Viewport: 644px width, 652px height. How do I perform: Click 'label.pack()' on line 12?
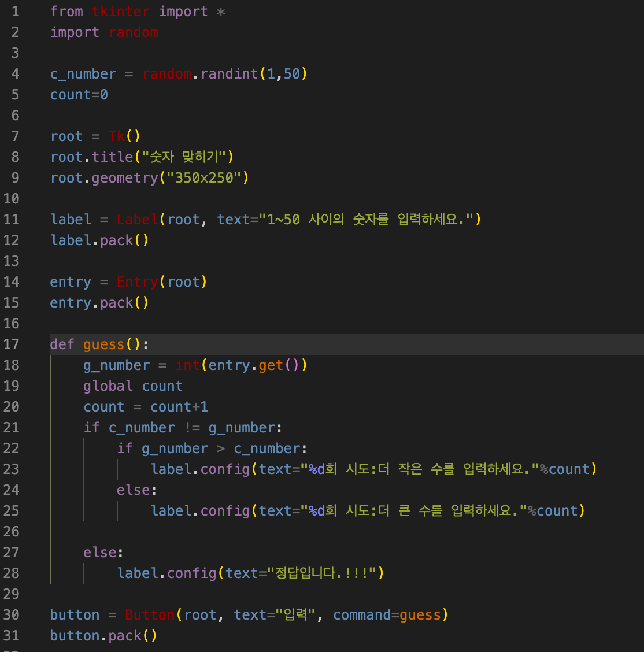point(99,240)
